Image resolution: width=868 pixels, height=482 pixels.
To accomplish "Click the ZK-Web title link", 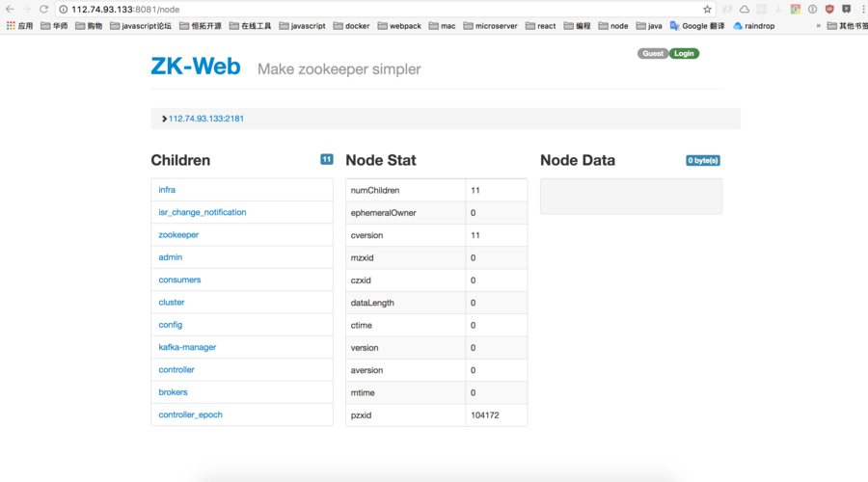I will 196,67.
